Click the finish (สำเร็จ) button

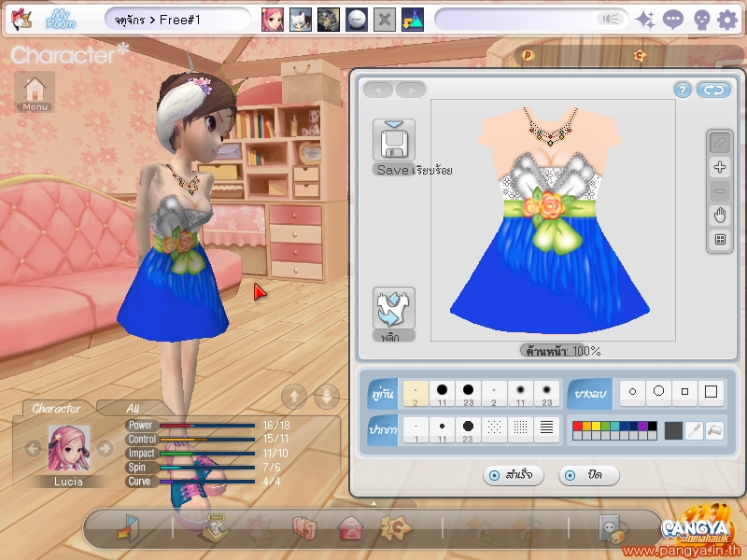coord(513,475)
